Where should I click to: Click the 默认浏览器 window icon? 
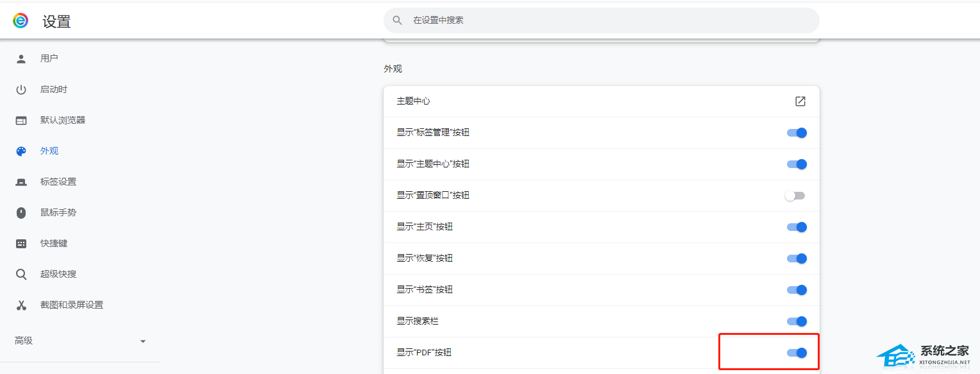(x=21, y=120)
